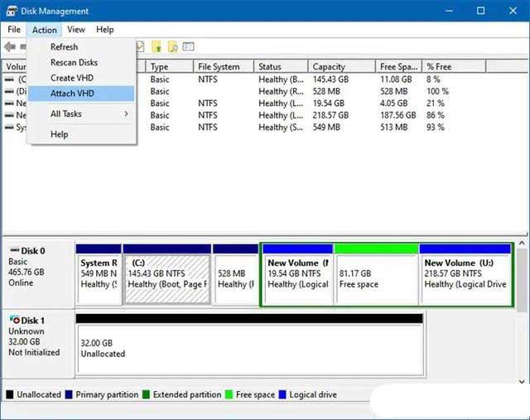Click the checkmark toolbar icon
This screenshot has height=420, width=530.
[x=142, y=47]
